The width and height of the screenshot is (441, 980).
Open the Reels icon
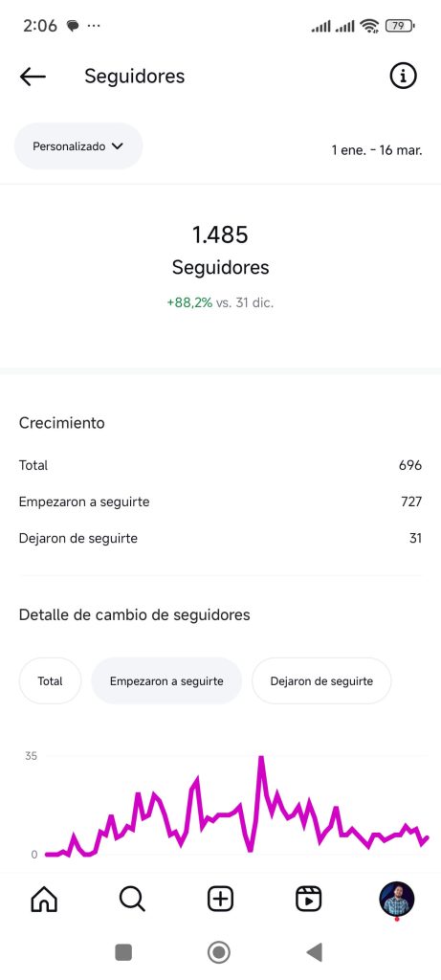308,900
